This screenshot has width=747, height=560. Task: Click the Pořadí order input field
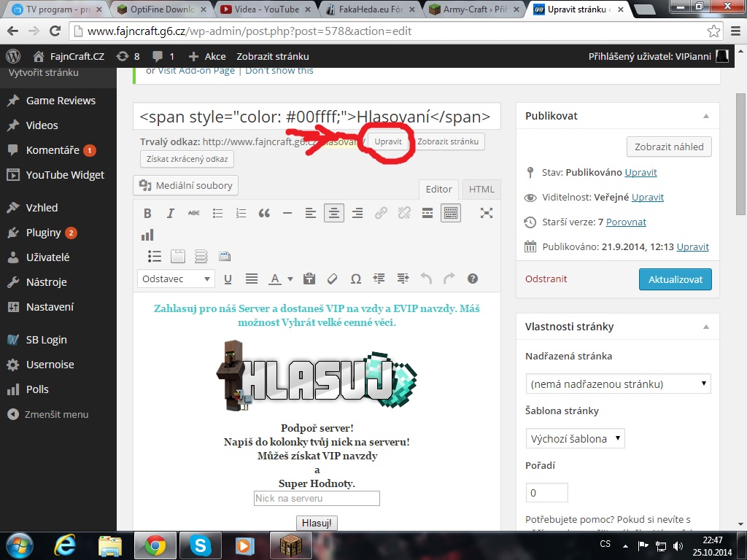click(546, 493)
